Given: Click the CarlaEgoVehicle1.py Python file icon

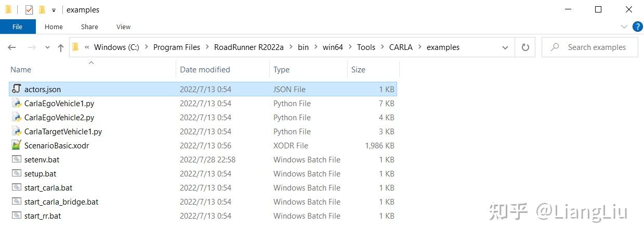Looking at the screenshot, I should (16, 103).
